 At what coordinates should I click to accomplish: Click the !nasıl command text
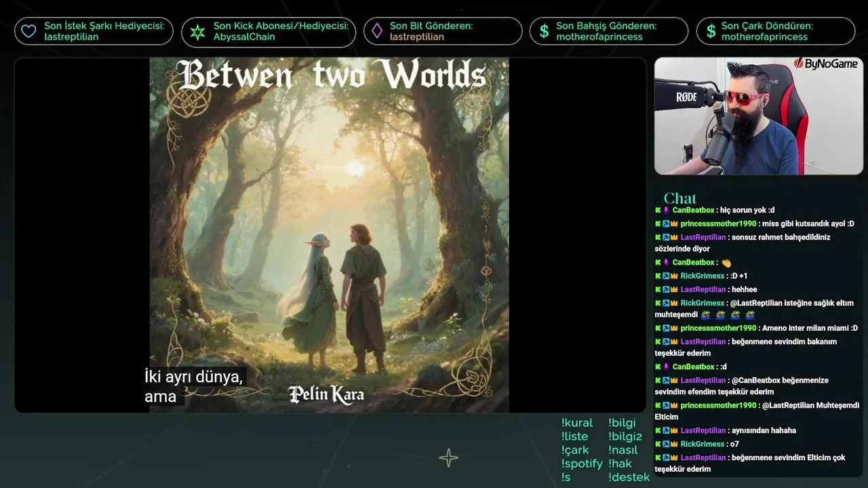point(623,450)
